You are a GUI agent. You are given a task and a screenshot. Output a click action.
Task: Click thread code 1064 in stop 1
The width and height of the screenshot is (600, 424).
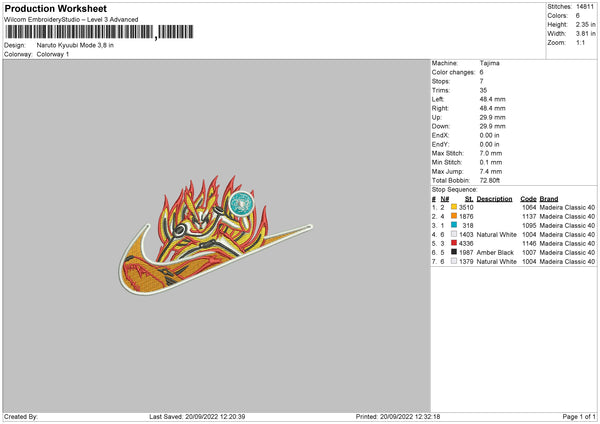click(x=529, y=207)
